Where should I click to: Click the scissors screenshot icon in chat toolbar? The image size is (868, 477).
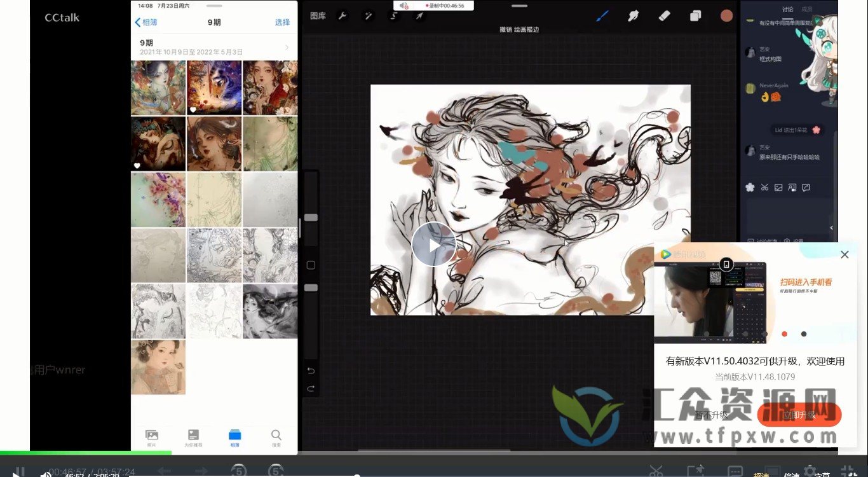pyautogui.click(x=764, y=187)
